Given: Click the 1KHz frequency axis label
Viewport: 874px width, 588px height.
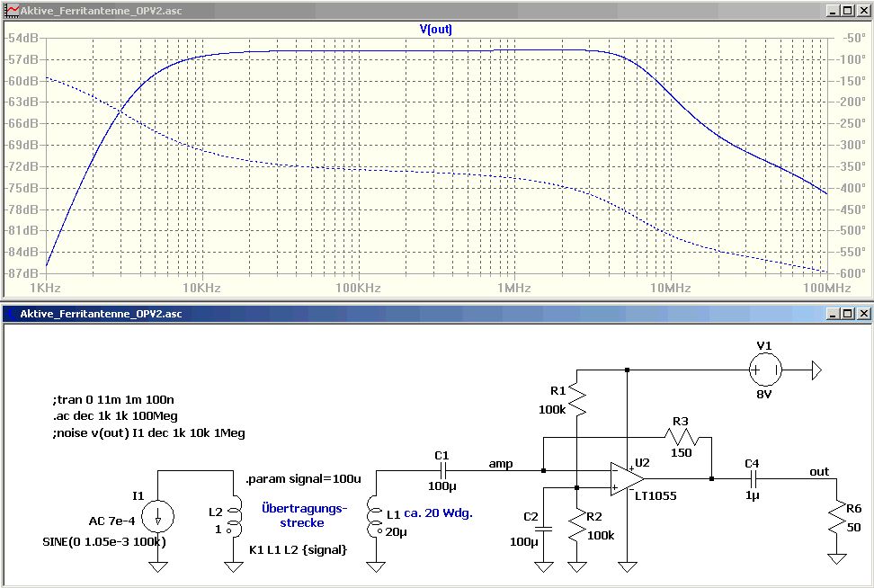Looking at the screenshot, I should click(45, 288).
